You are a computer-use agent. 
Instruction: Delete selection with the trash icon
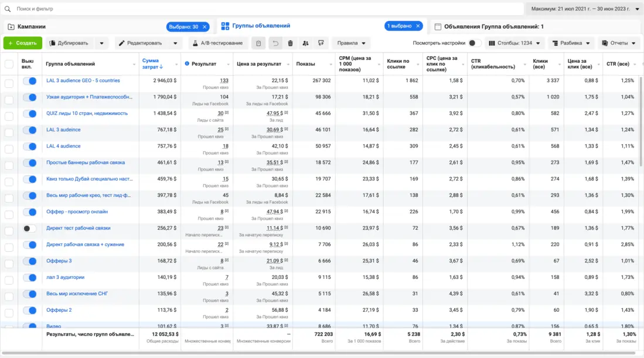coord(291,43)
